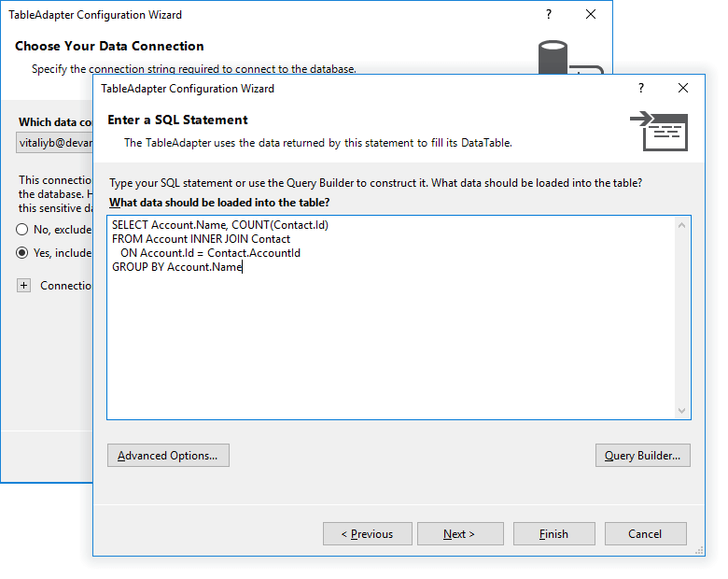Launch the Query Builder
The width and height of the screenshot is (728, 579).
[x=642, y=456]
